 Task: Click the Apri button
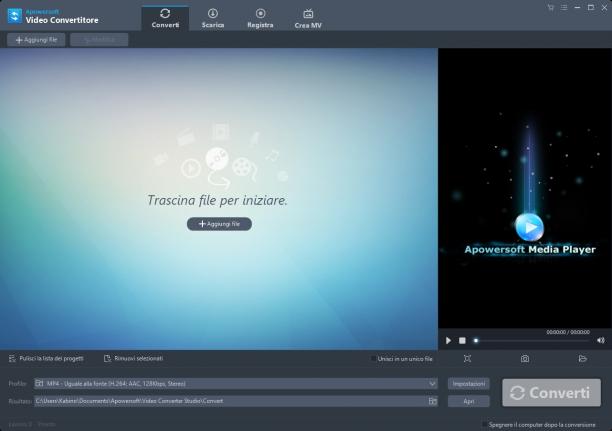click(x=468, y=401)
